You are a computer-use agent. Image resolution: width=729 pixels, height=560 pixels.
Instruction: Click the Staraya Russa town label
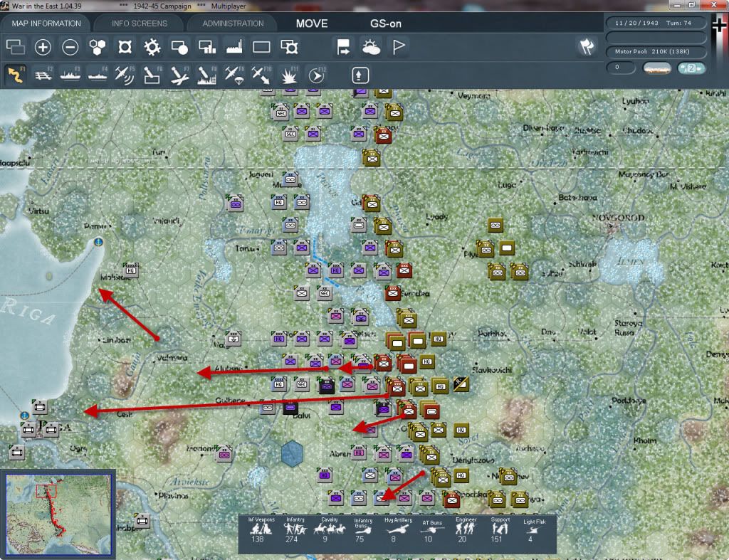coord(628,327)
